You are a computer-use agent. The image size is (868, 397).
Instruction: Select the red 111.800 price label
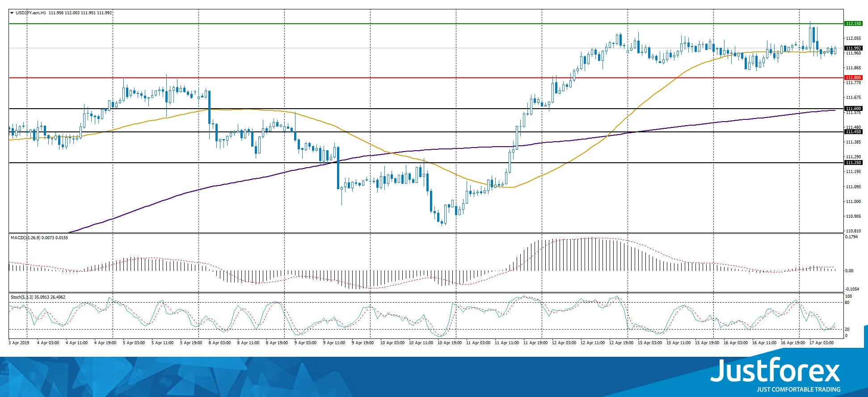coord(853,78)
